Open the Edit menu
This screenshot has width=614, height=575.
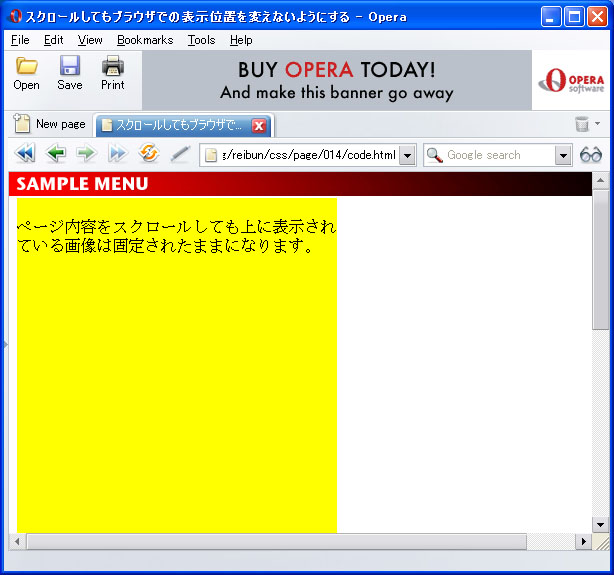[54, 40]
